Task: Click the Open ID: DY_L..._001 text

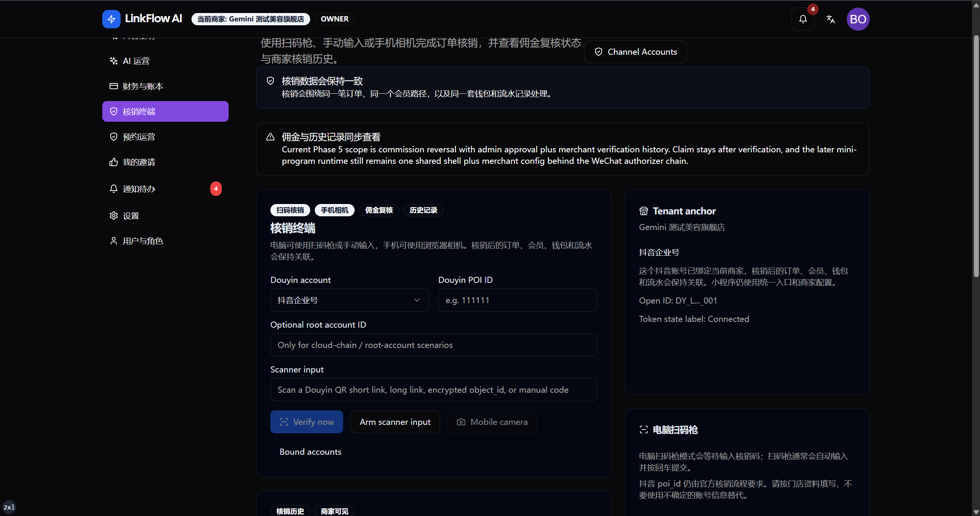Action: [x=678, y=300]
